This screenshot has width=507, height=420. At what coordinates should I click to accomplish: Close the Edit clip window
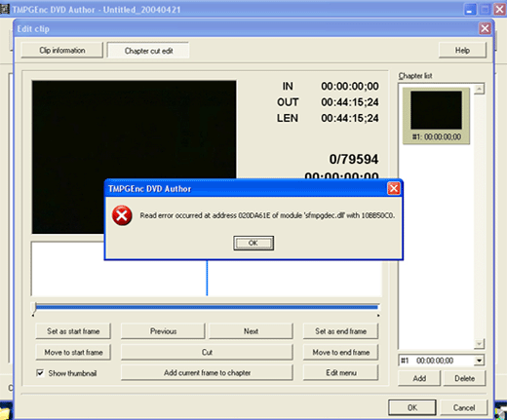tap(485, 28)
